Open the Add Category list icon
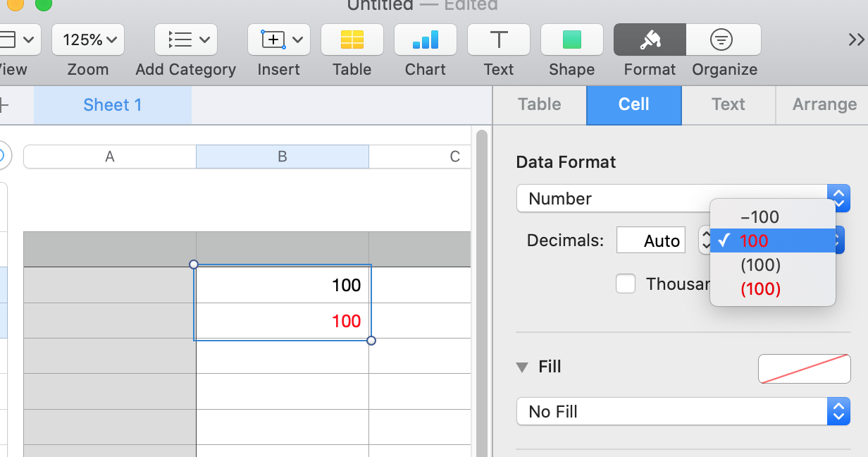Screen dimensions: 868x457 pos(185,39)
